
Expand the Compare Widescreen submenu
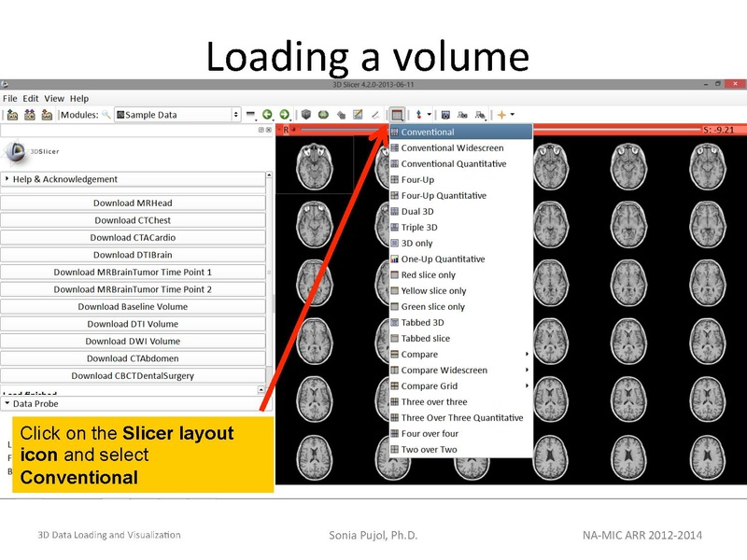click(460, 370)
